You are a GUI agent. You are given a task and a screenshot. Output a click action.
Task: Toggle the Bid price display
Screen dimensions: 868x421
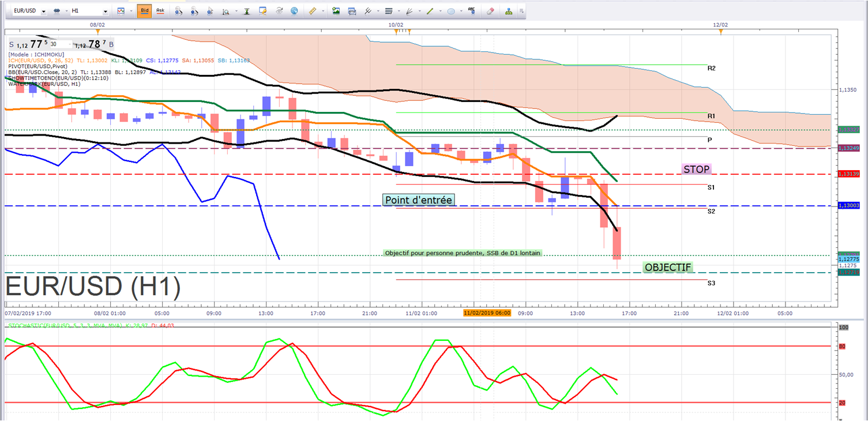(144, 11)
